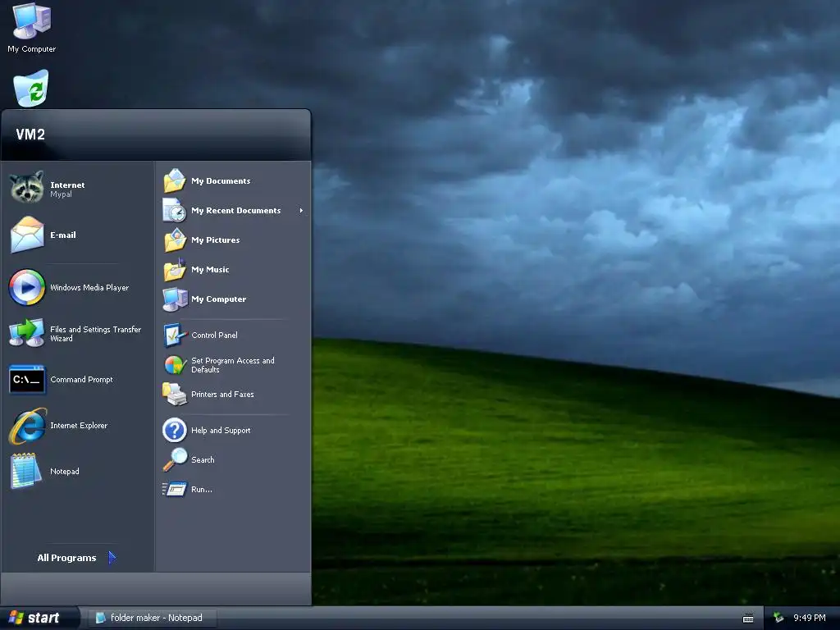840x630 pixels.
Task: Click the VM2 user name header
Action: coord(30,134)
